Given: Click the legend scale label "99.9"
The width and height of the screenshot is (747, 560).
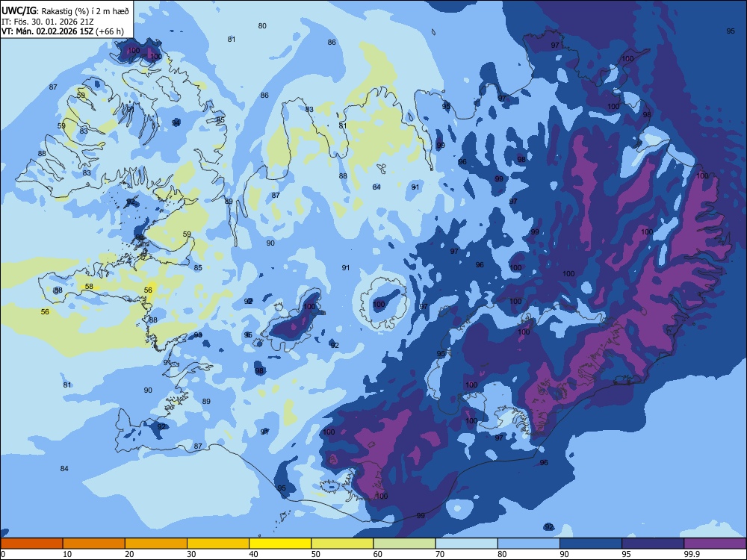Looking at the screenshot, I should [x=692, y=554].
